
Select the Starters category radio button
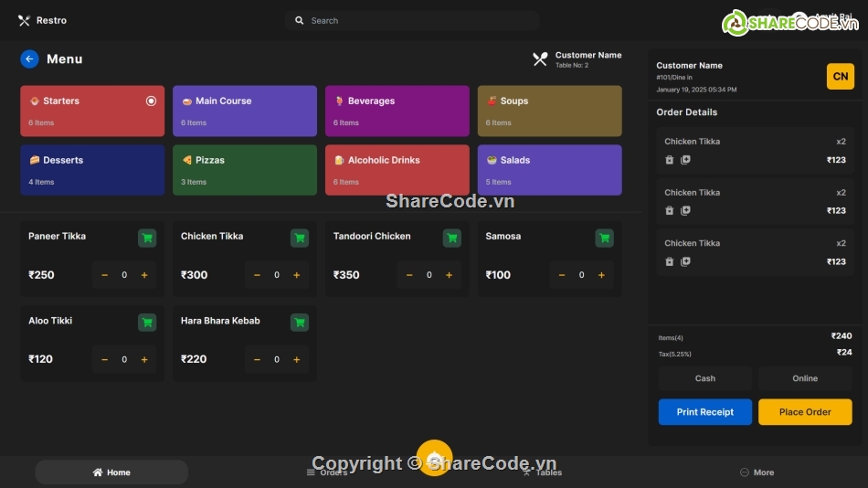pos(151,101)
